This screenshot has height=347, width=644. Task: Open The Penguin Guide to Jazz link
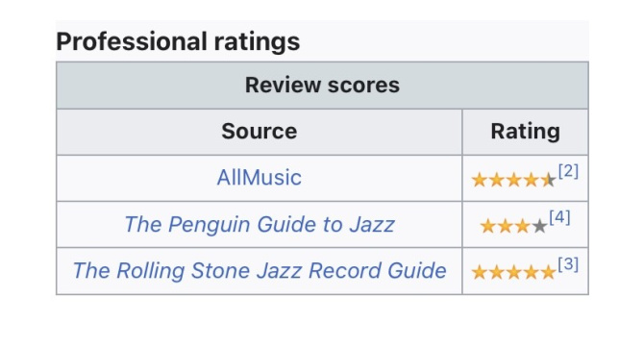(x=260, y=225)
